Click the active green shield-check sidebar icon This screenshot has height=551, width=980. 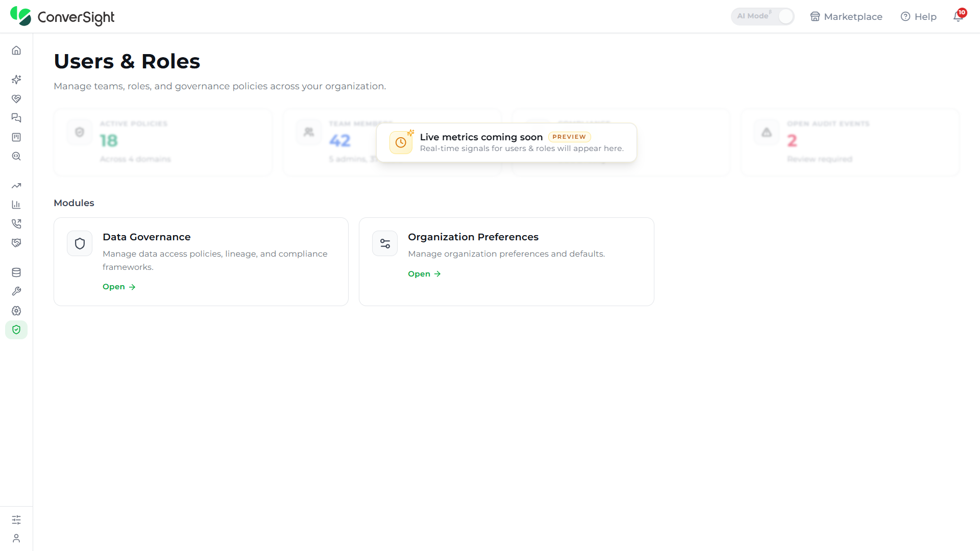(16, 330)
